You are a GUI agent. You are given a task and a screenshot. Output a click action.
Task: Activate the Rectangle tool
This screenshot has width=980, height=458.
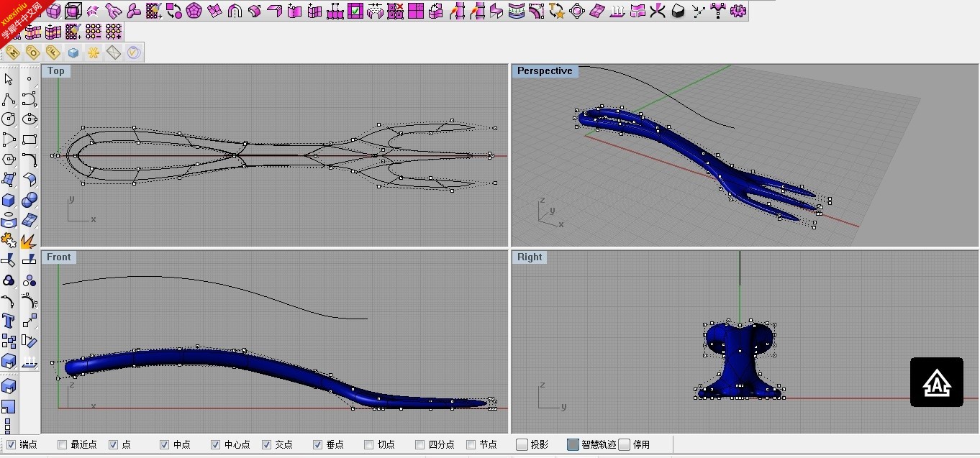pyautogui.click(x=30, y=139)
